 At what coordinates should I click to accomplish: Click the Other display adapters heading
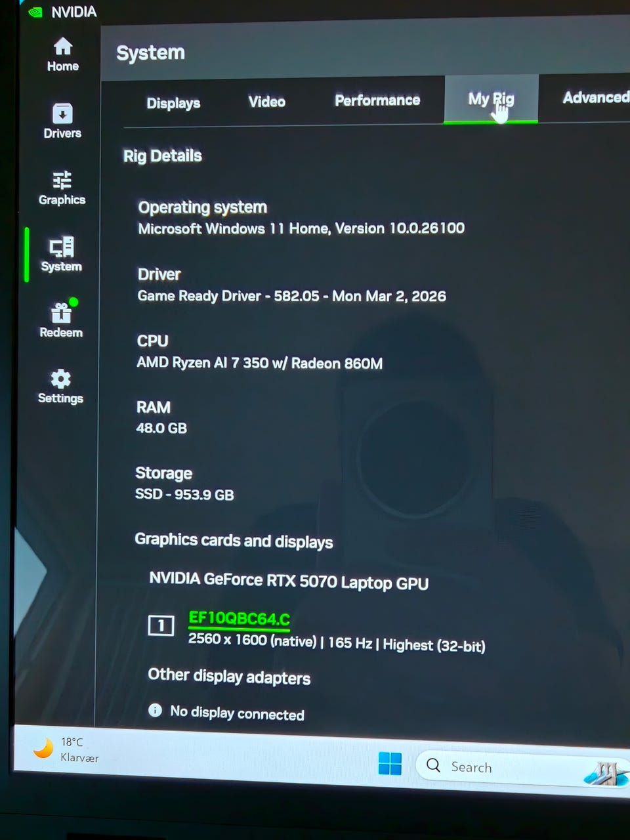click(x=229, y=677)
